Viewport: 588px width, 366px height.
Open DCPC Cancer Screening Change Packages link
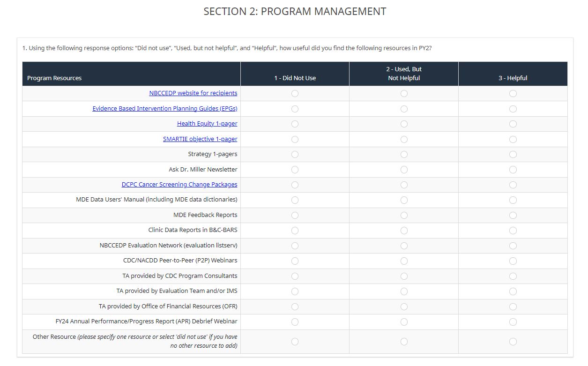click(x=179, y=185)
